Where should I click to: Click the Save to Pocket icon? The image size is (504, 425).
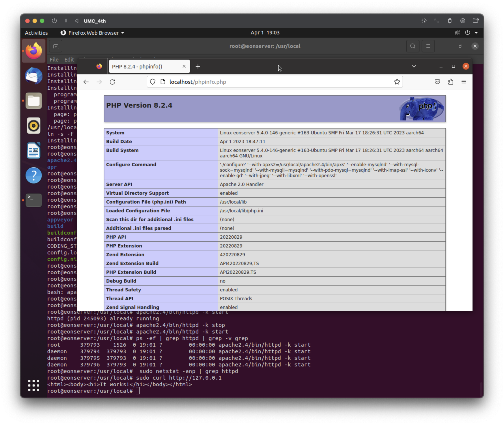click(437, 82)
